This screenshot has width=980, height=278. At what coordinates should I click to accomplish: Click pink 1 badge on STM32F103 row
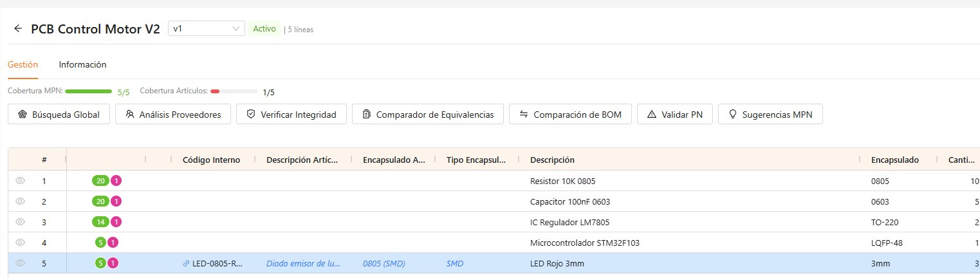click(x=113, y=243)
